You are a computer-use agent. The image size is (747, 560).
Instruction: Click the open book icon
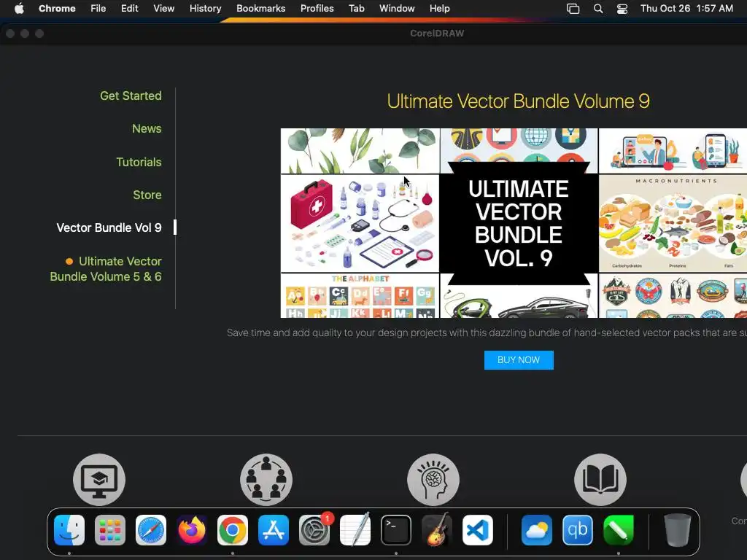coord(600,480)
